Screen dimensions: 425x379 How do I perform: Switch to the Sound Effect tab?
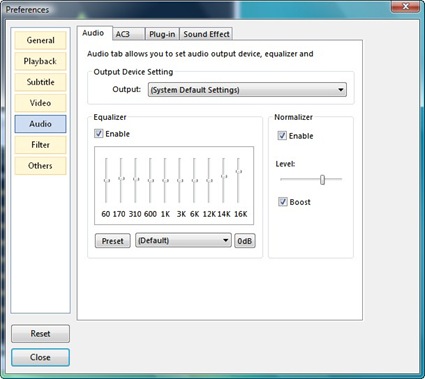206,34
